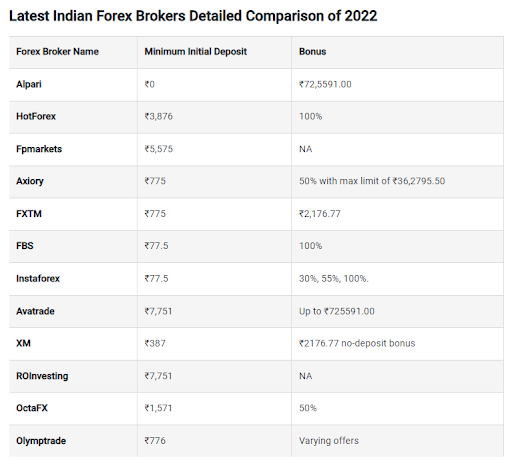Select the FBS broker name

(x=25, y=246)
